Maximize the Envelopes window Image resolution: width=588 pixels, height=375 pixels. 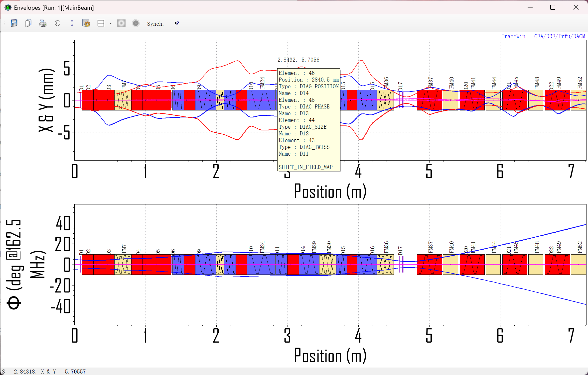click(553, 7)
